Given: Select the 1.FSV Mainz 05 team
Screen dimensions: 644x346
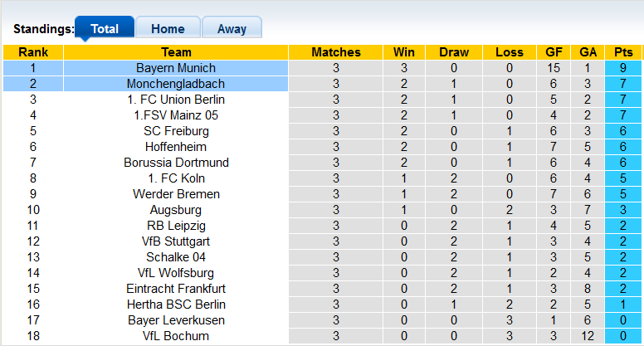Looking at the screenshot, I should (176, 115).
